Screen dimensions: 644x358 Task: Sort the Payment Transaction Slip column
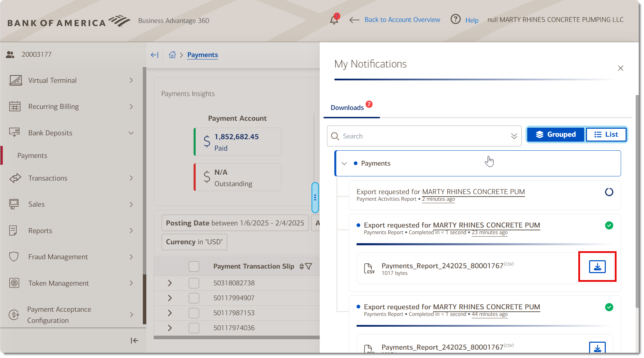tap(302, 266)
